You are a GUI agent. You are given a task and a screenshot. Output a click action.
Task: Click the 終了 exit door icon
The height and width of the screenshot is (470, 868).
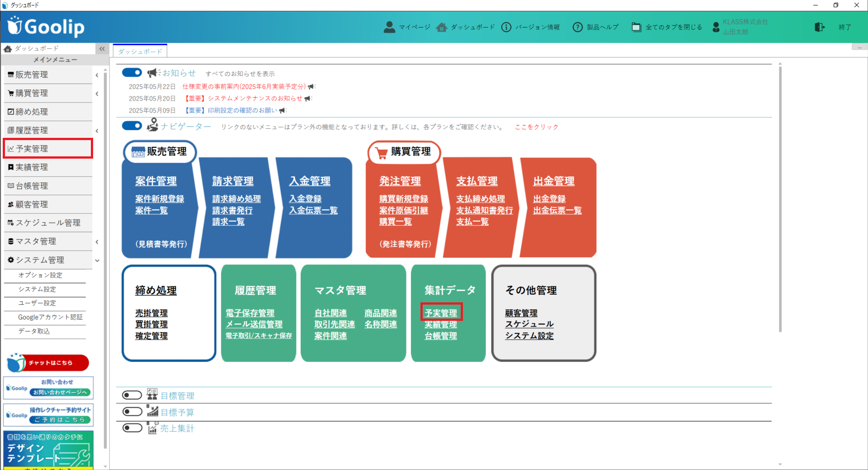pyautogui.click(x=820, y=27)
